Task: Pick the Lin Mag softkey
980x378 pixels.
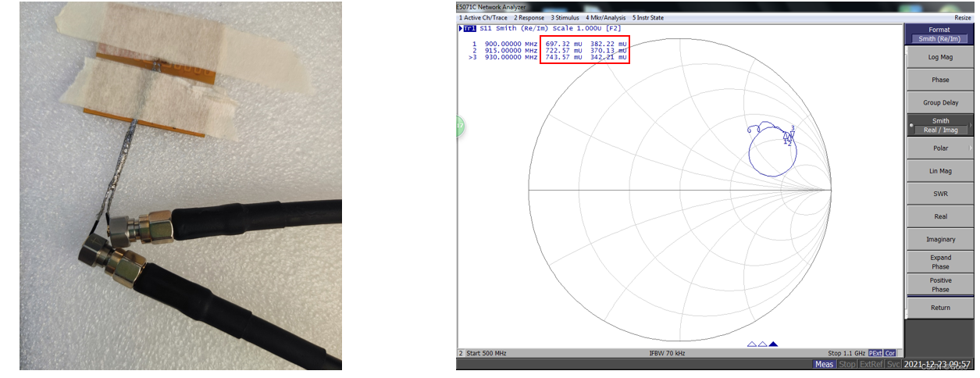Action: click(x=940, y=171)
